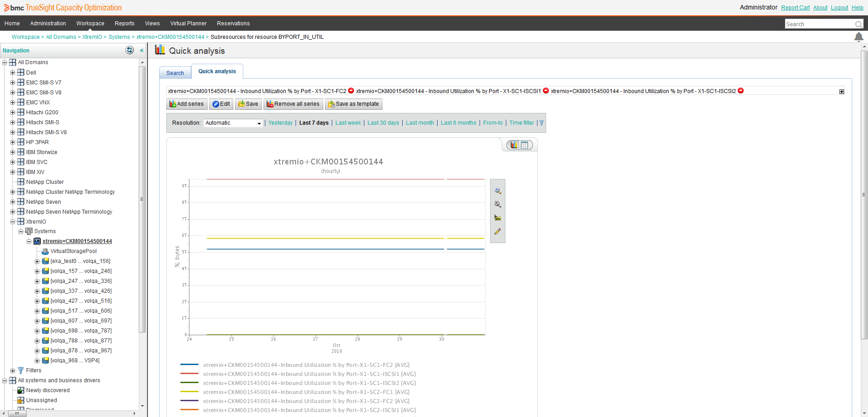Click the search magnifier icon in header
Screen dimensions: 868x417
point(858,24)
